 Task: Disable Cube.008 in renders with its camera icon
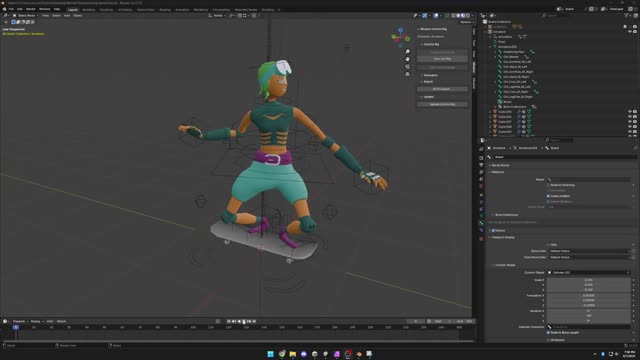(x=635, y=127)
